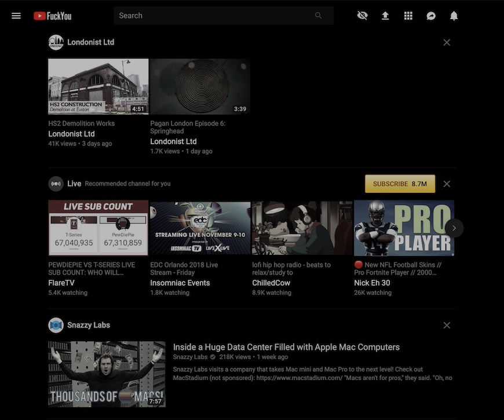Open Pagan London Episode 6 title
Viewport: 504px width, 420px height.
click(x=188, y=127)
